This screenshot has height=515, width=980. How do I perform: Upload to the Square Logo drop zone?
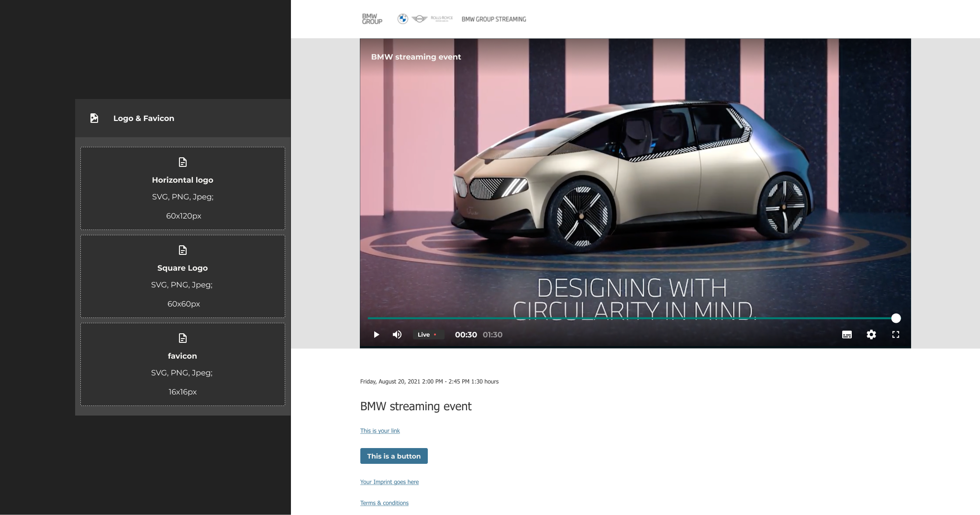[x=183, y=276]
